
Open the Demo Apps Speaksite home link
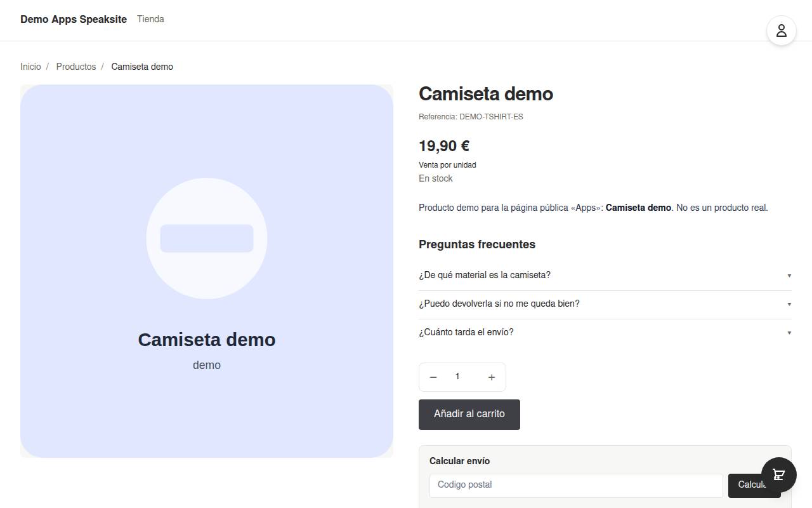click(x=74, y=19)
